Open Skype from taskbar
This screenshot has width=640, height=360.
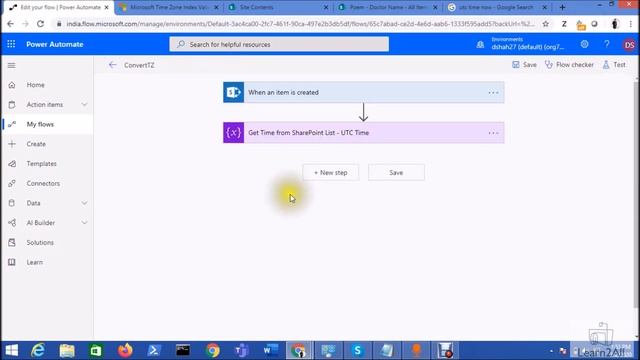(x=358, y=350)
